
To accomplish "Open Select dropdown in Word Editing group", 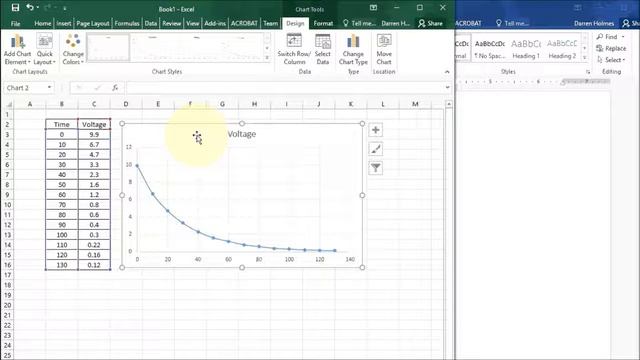I will tap(611, 60).
